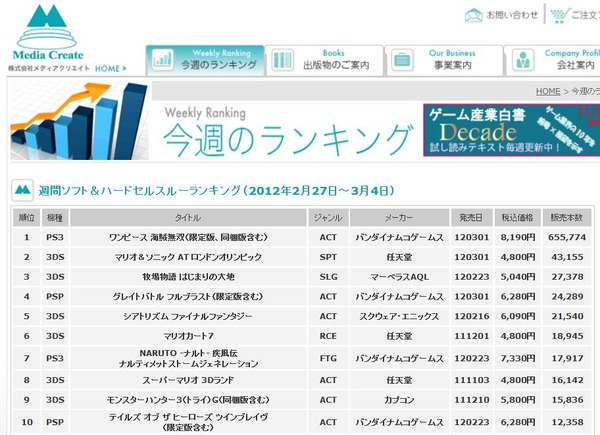The height and width of the screenshot is (435, 600).
Task: Click the Our Business briefcase icon
Action: 402,60
